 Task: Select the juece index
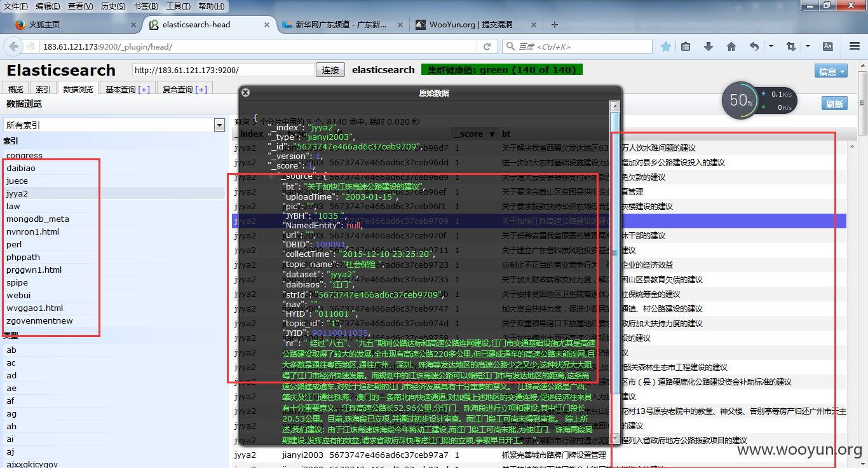(114, 181)
